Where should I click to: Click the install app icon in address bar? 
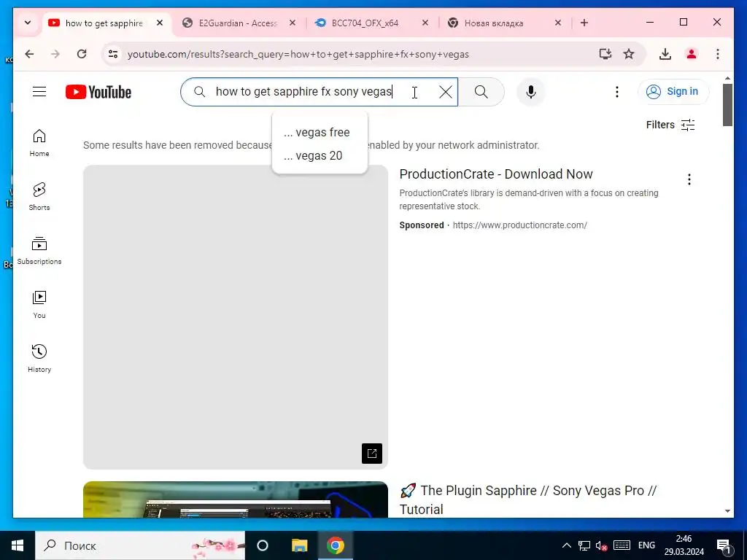605,54
